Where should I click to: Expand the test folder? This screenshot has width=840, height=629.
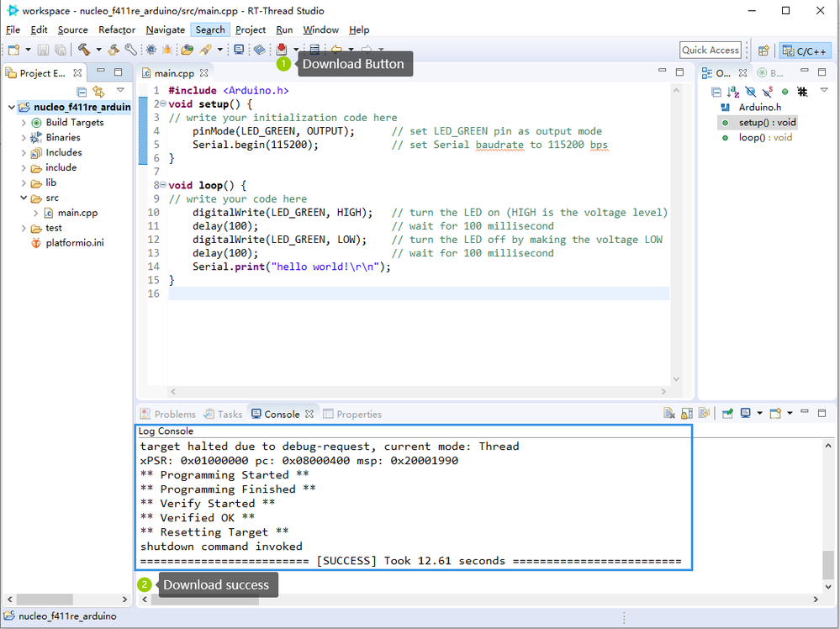24,228
